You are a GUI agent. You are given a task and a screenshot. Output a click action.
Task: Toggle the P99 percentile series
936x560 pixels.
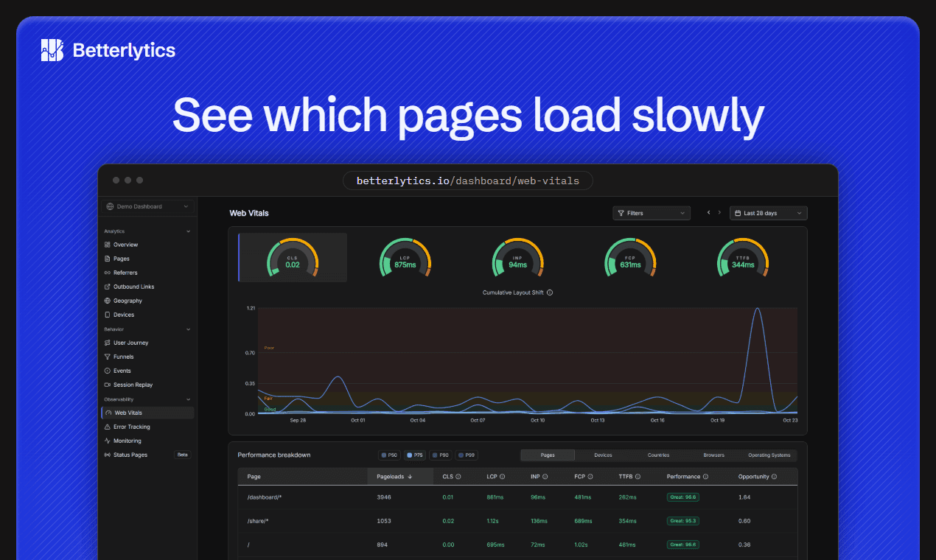(x=467, y=455)
